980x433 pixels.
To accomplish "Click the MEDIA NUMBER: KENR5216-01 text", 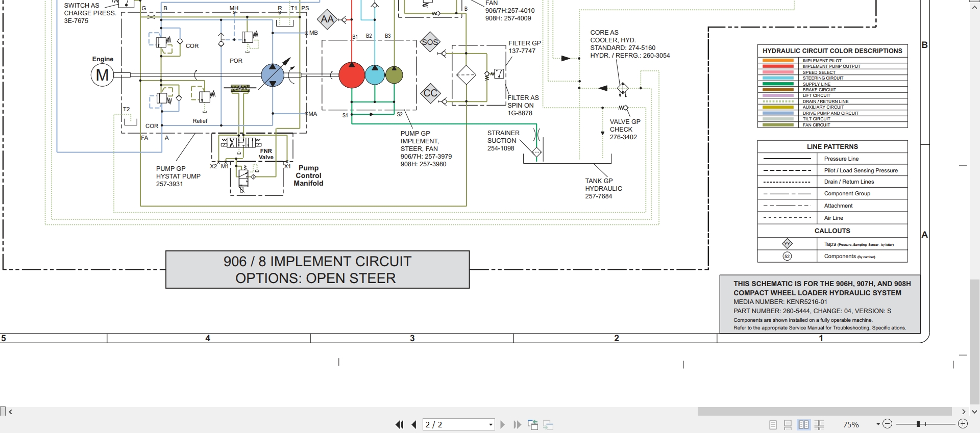I will coord(780,301).
